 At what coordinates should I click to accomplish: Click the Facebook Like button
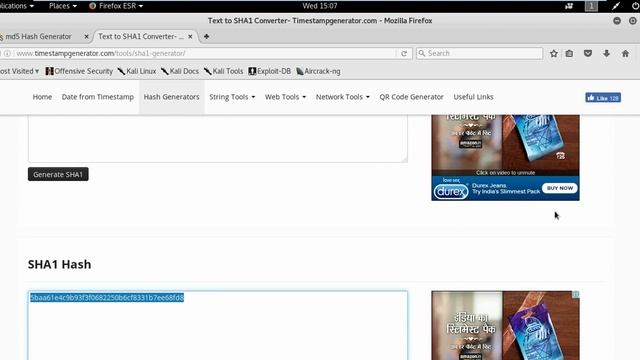click(603, 98)
